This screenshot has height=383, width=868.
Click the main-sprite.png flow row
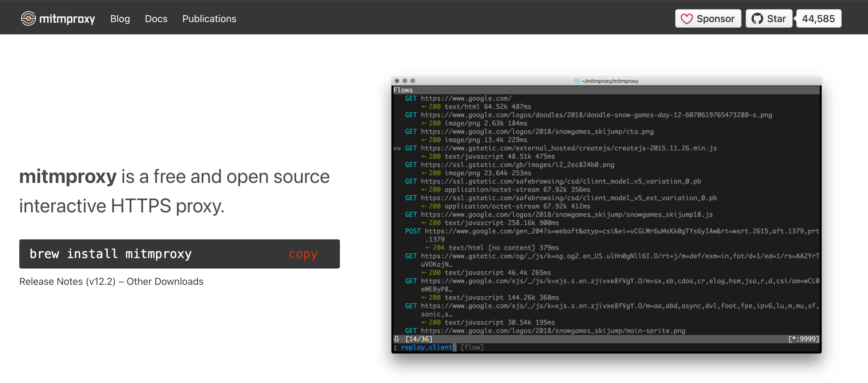point(545,331)
